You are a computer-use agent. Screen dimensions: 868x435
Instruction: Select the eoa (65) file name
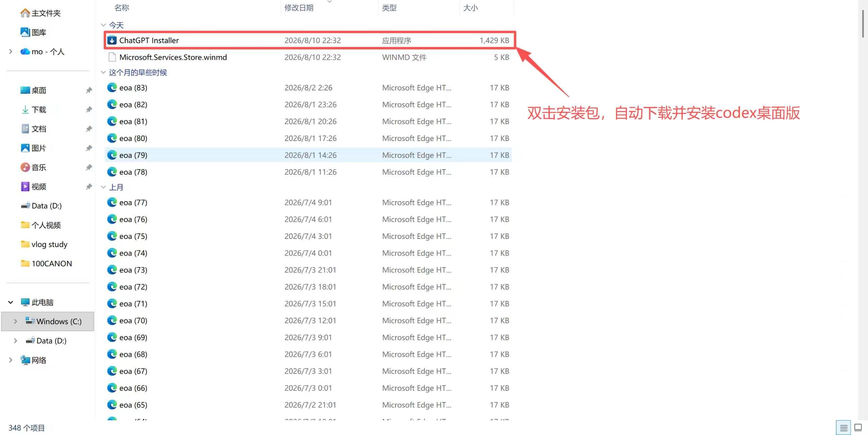133,405
